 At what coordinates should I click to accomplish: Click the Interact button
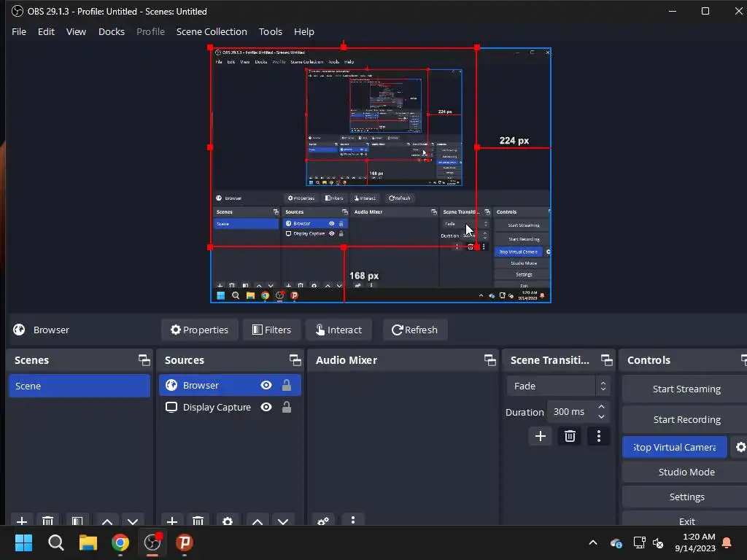[x=338, y=330]
